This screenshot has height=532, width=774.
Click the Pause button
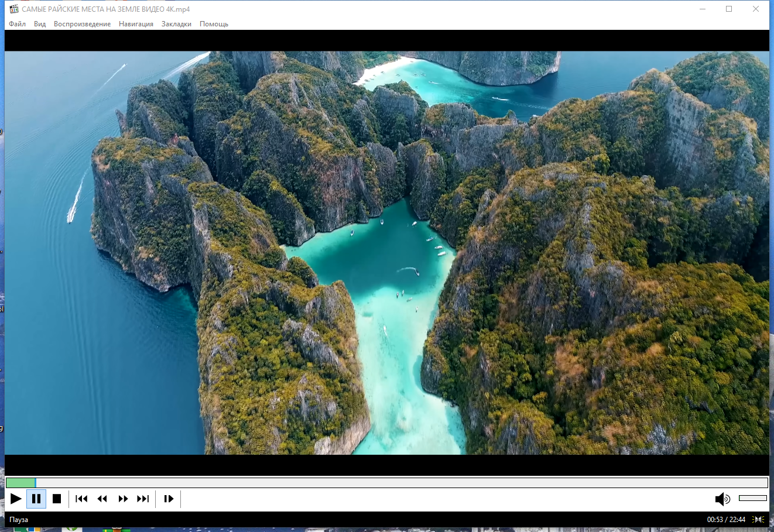tap(36, 499)
